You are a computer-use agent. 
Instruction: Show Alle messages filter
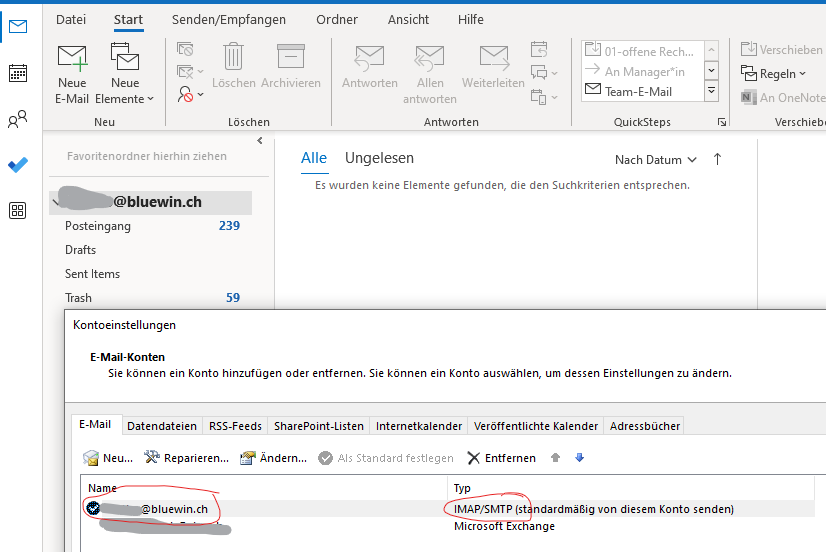[x=314, y=158]
